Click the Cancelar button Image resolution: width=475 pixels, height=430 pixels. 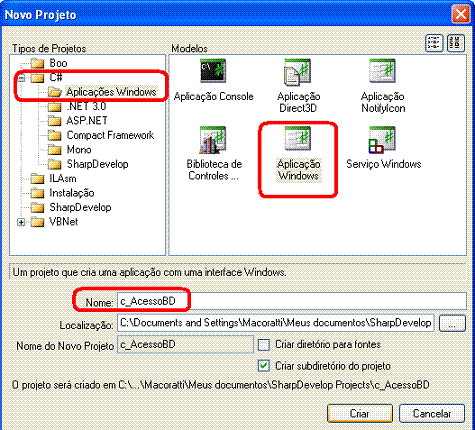432,413
